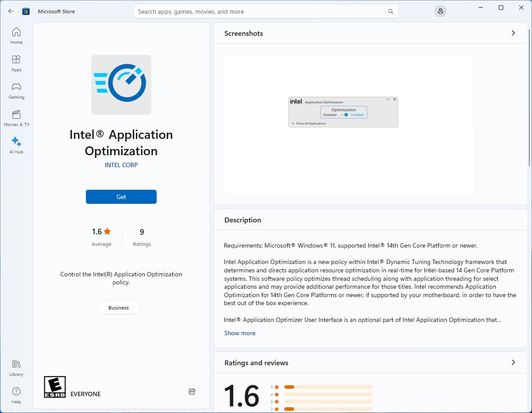The image size is (532, 413).
Task: Open the account profile icon
Action: [x=440, y=11]
